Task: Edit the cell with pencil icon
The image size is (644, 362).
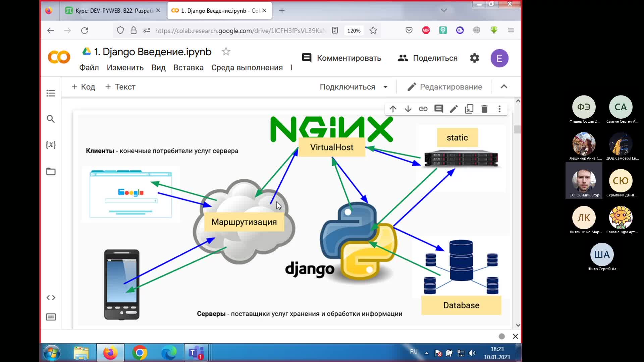Action: [x=454, y=109]
